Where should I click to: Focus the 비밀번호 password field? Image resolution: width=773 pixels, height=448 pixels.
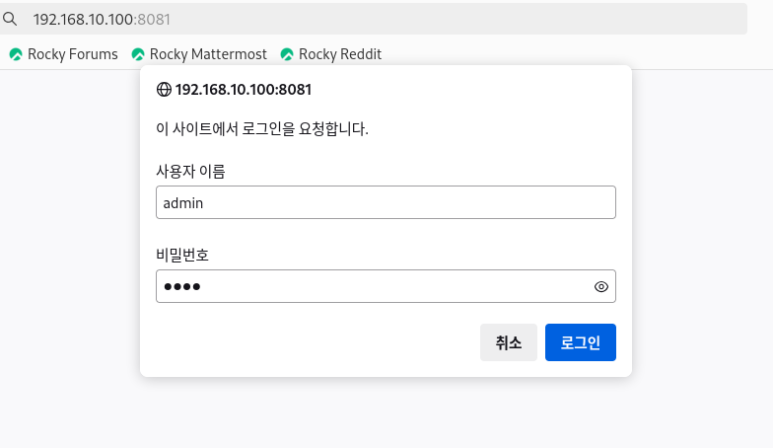pyautogui.click(x=386, y=286)
